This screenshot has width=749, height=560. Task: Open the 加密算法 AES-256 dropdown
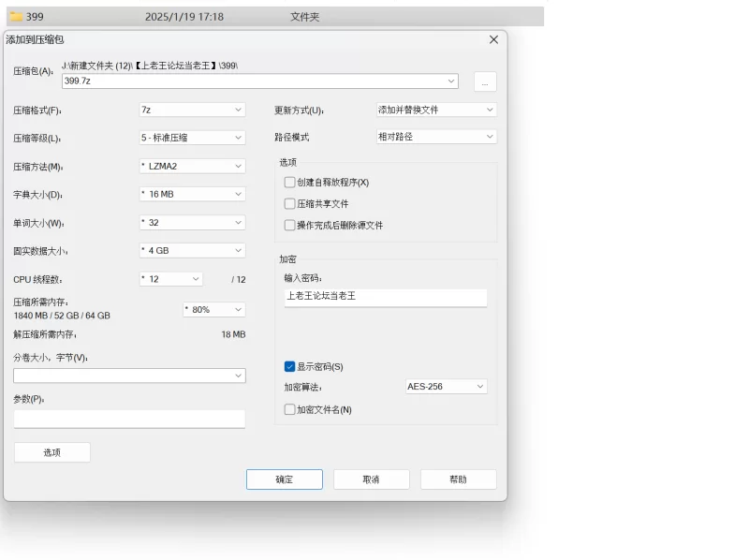pos(447,387)
